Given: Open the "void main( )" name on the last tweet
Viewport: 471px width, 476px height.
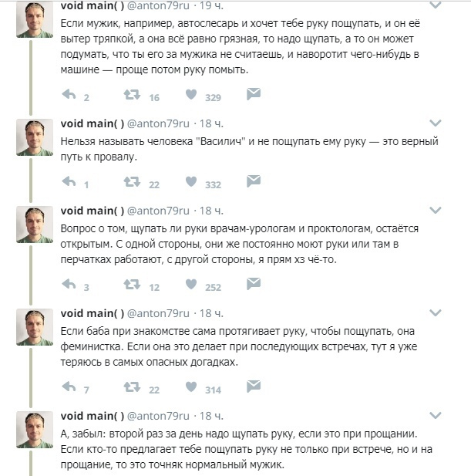Looking at the screenshot, I should [x=92, y=415].
